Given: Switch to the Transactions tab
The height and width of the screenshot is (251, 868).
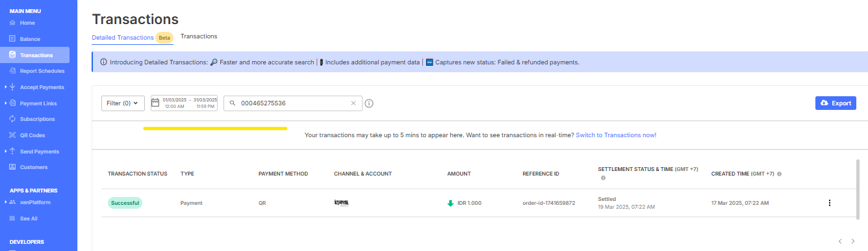Looking at the screenshot, I should 199,36.
